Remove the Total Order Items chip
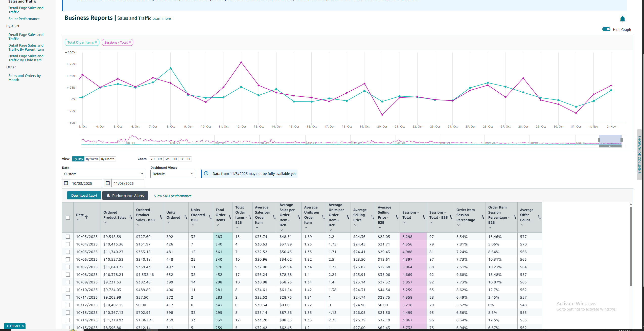 click(x=96, y=42)
